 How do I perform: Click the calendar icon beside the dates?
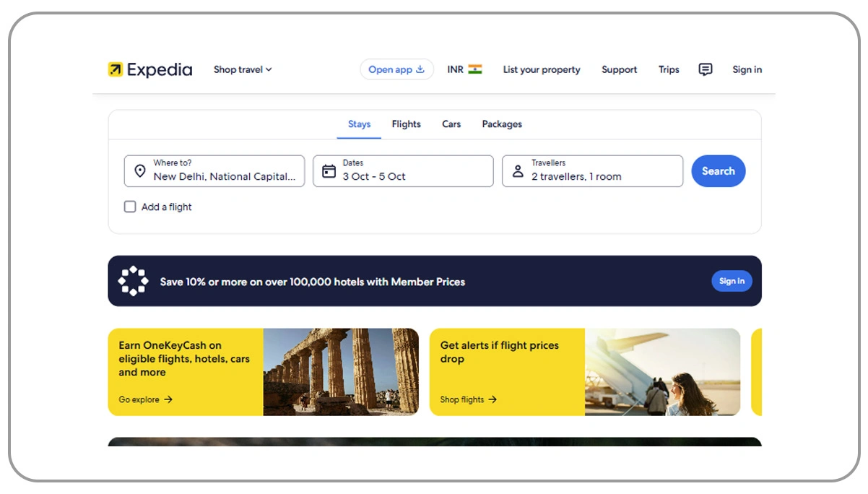pyautogui.click(x=329, y=171)
